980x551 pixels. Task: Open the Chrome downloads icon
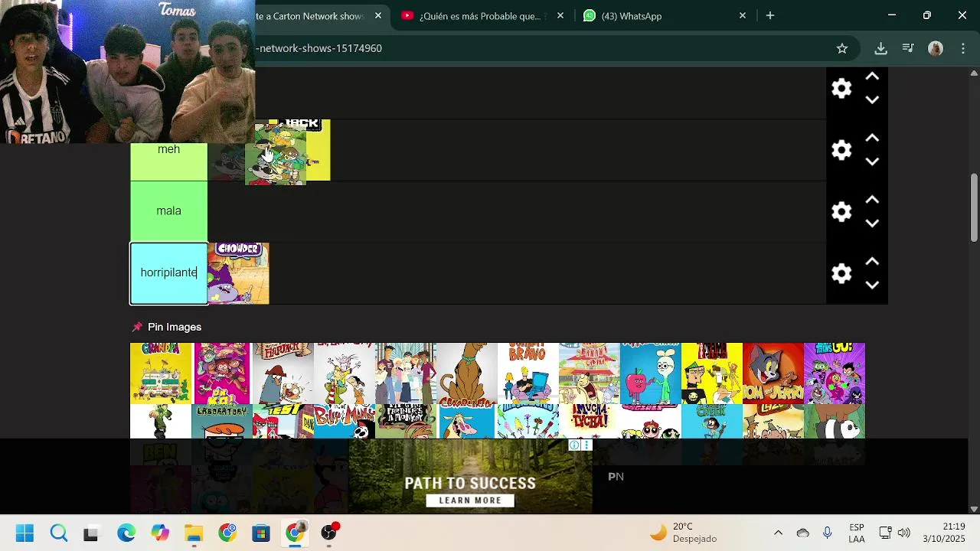click(880, 48)
